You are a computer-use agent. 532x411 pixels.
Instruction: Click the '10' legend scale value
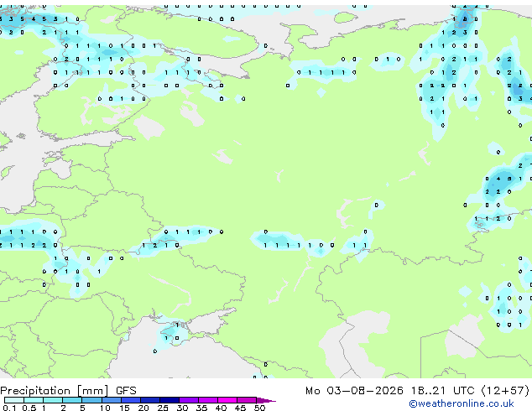(105, 408)
